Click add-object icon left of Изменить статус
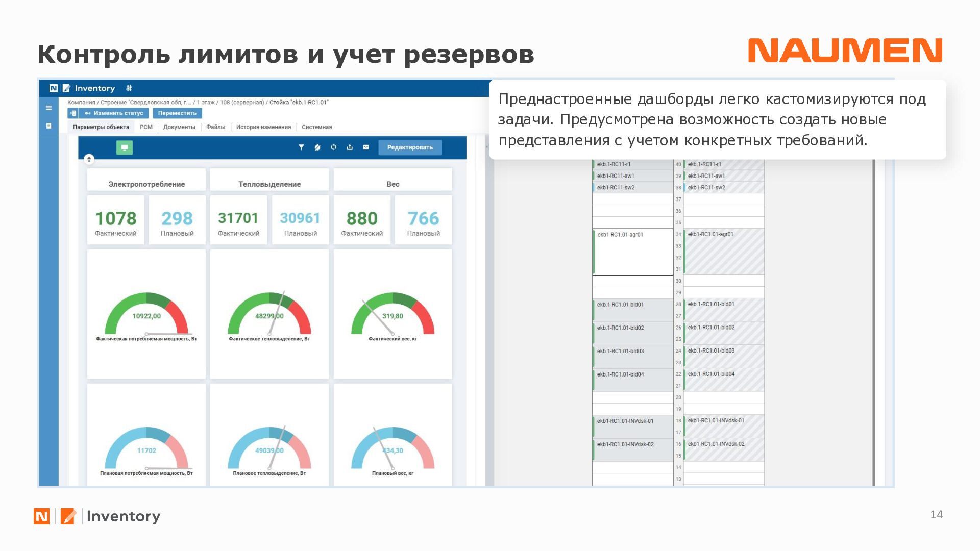The height and width of the screenshot is (551, 980). click(x=72, y=113)
